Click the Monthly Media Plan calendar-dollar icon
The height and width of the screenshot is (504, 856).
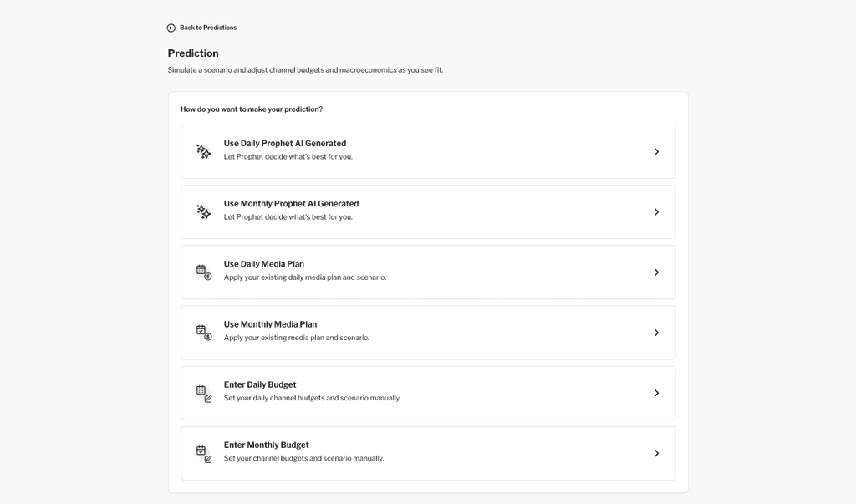coord(204,333)
